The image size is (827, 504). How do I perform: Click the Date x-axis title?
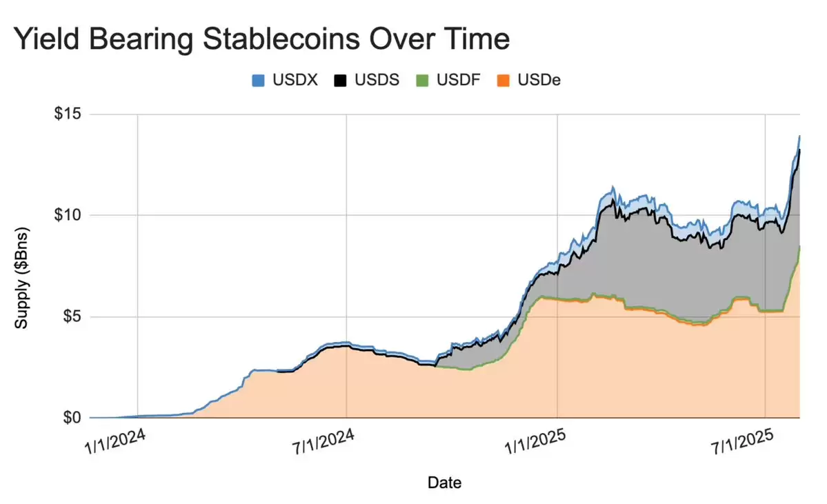click(445, 483)
